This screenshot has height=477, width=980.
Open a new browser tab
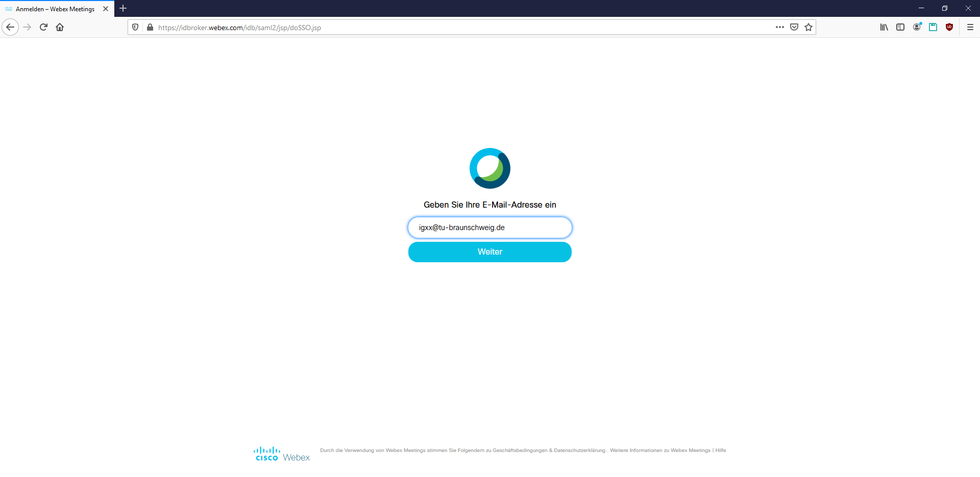pos(123,8)
